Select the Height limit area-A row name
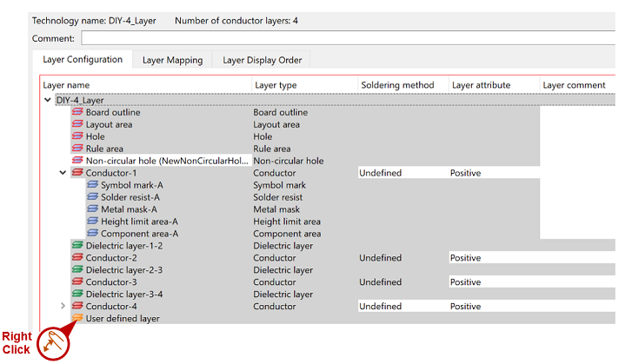Image resolution: width=625 pixels, height=364 pixels. 139,222
